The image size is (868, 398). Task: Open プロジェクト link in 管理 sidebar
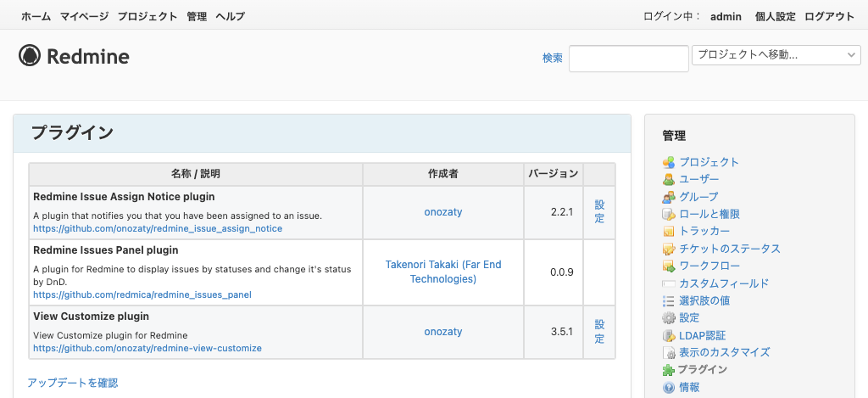point(709,162)
